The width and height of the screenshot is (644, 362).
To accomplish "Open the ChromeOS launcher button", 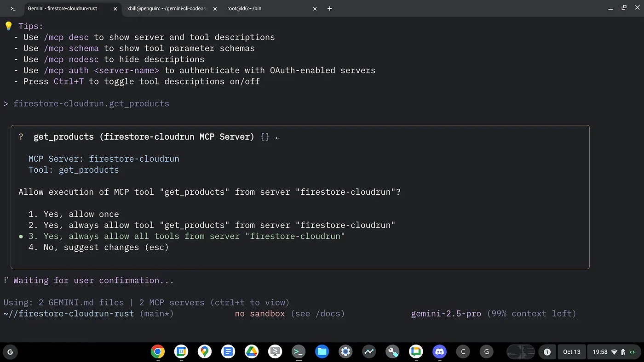I will (10, 352).
